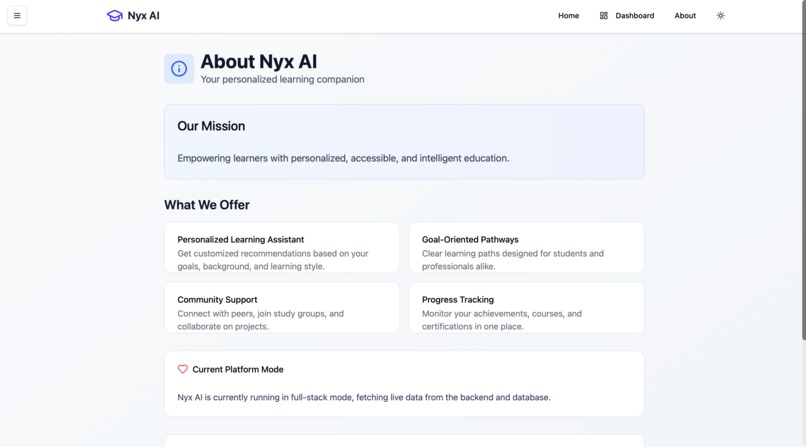This screenshot has height=447, width=806.
Task: Click the Nyx AI graduation cap logo
Action: click(x=114, y=16)
